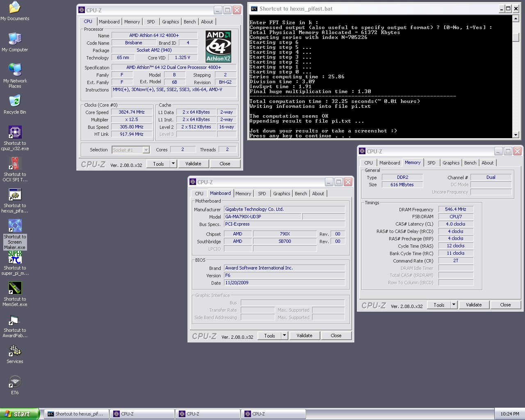Click DRAM Frequency value 546.4 MHz
Viewport: 525px width, 420px height.
456,209
